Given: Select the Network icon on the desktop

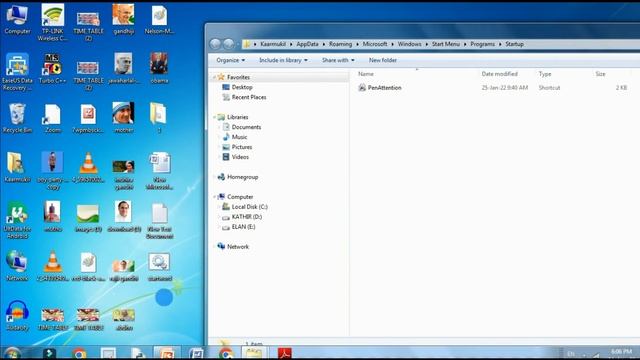Looking at the screenshot, I should click(x=17, y=266).
